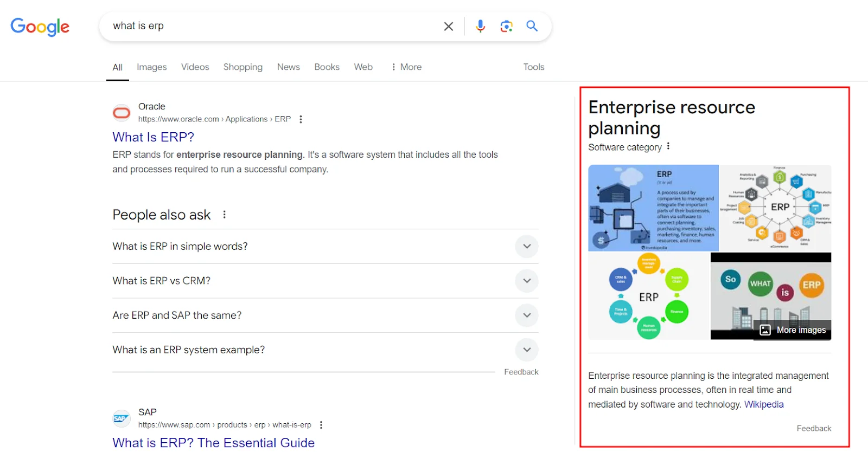Click the 'Software category' subtitle

click(x=625, y=147)
